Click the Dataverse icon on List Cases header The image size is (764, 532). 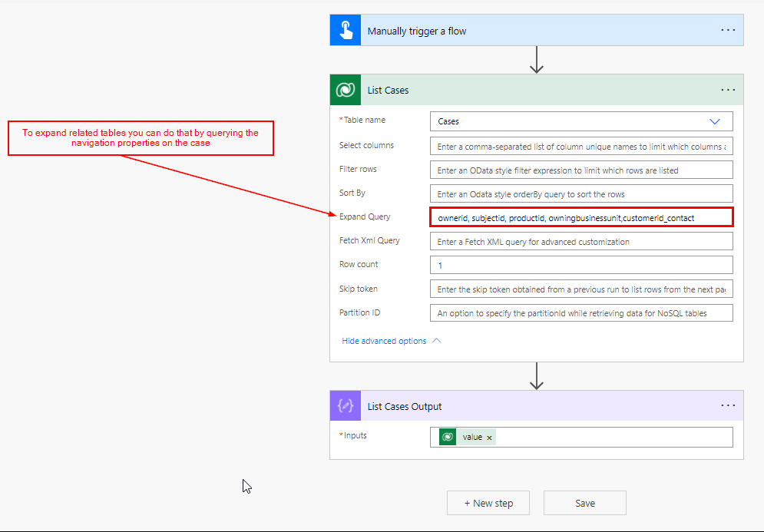[x=345, y=90]
